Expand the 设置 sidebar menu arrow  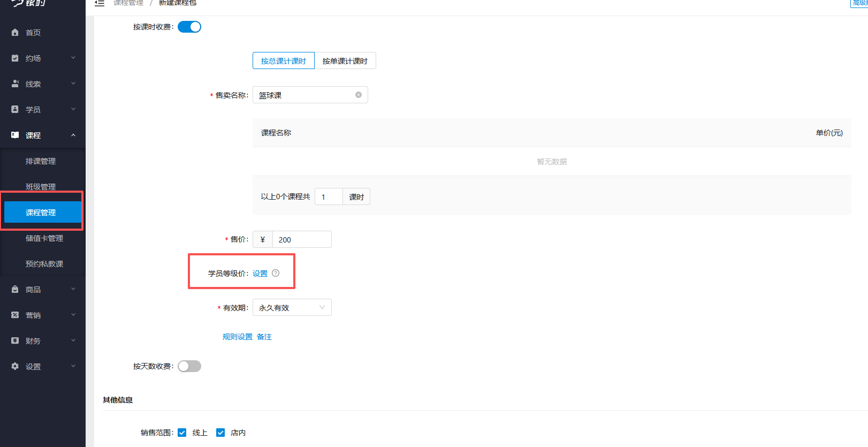73,366
